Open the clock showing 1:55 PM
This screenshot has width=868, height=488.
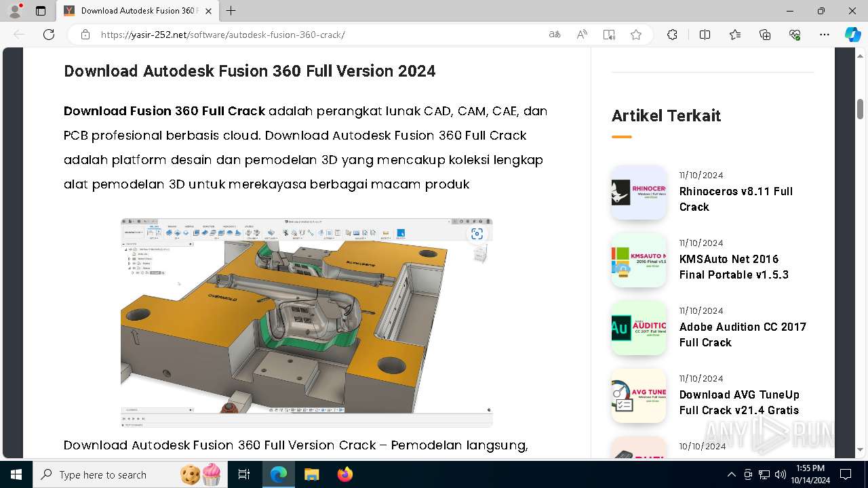(810, 474)
